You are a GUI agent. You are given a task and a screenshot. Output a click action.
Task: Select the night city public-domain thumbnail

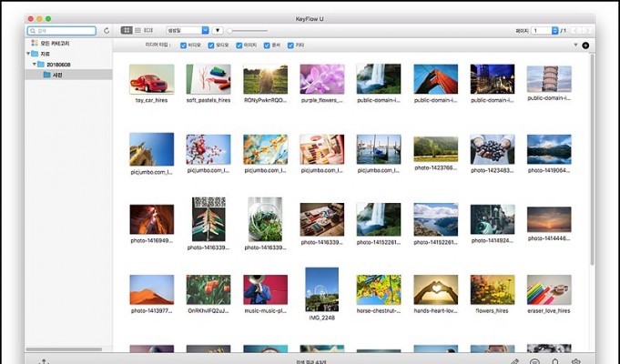(493, 79)
